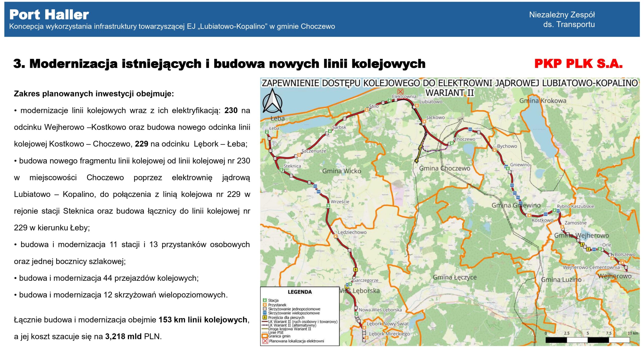
Task: Click the red PKP PLK S.A. text
Action: tap(578, 64)
